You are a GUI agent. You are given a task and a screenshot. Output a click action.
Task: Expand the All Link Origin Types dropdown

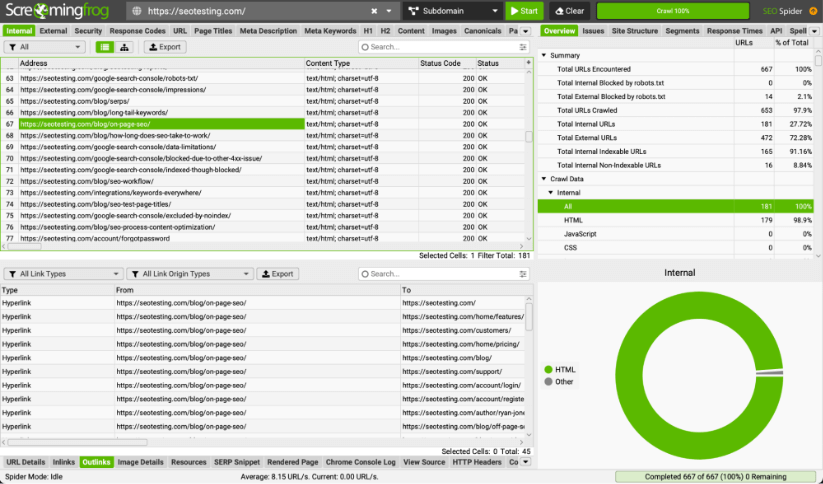click(x=187, y=274)
